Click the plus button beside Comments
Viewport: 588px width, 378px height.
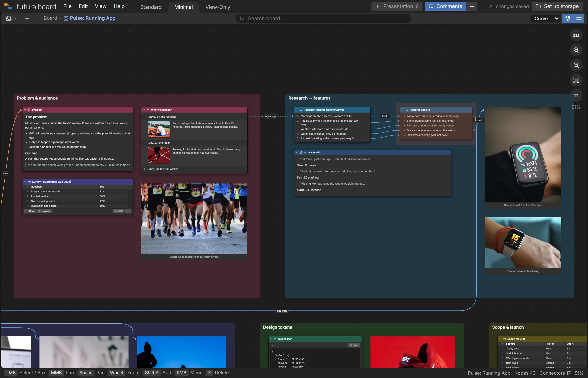pos(471,6)
